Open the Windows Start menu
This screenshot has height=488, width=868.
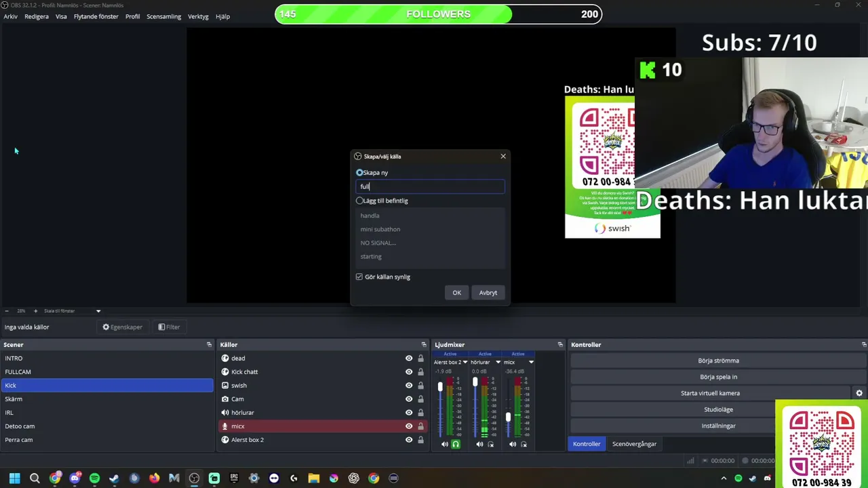click(x=14, y=479)
